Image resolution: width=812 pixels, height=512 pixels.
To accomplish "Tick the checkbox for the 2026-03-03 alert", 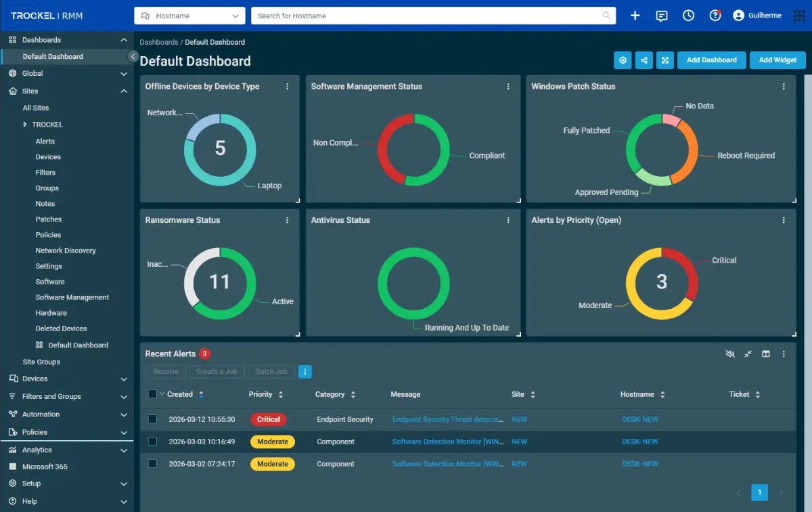I will [x=153, y=442].
